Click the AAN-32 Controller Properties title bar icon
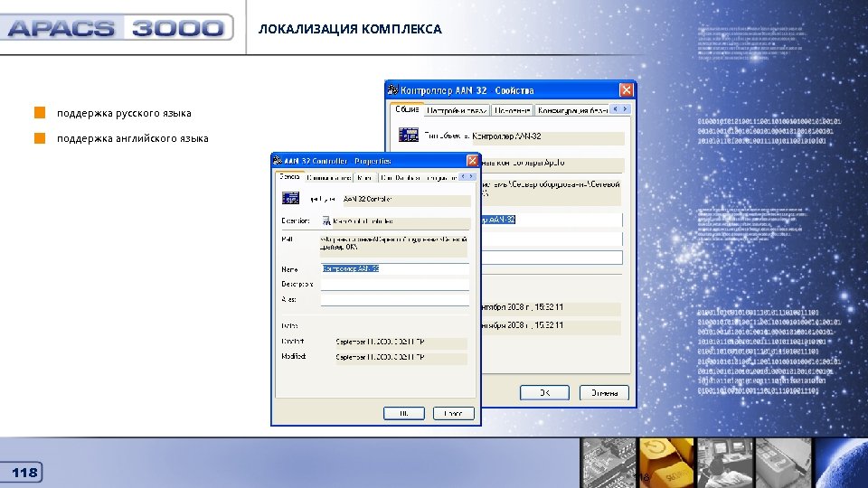The height and width of the screenshot is (488, 868). 278,161
